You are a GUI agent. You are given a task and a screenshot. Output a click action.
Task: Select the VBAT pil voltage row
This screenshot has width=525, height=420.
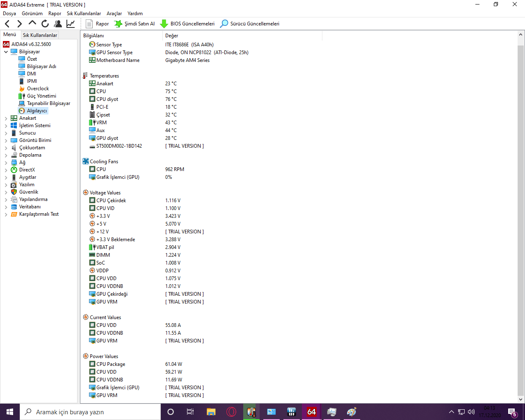pyautogui.click(x=105, y=247)
